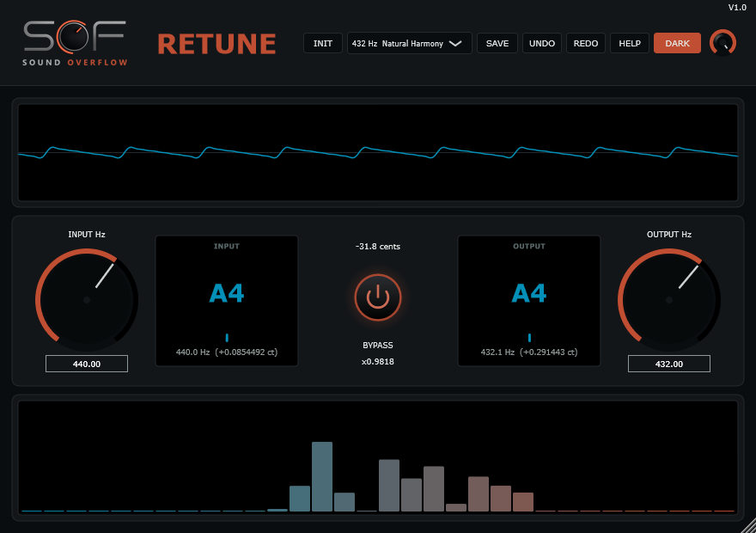Click the REDO button
This screenshot has height=533, width=756.
[x=586, y=43]
